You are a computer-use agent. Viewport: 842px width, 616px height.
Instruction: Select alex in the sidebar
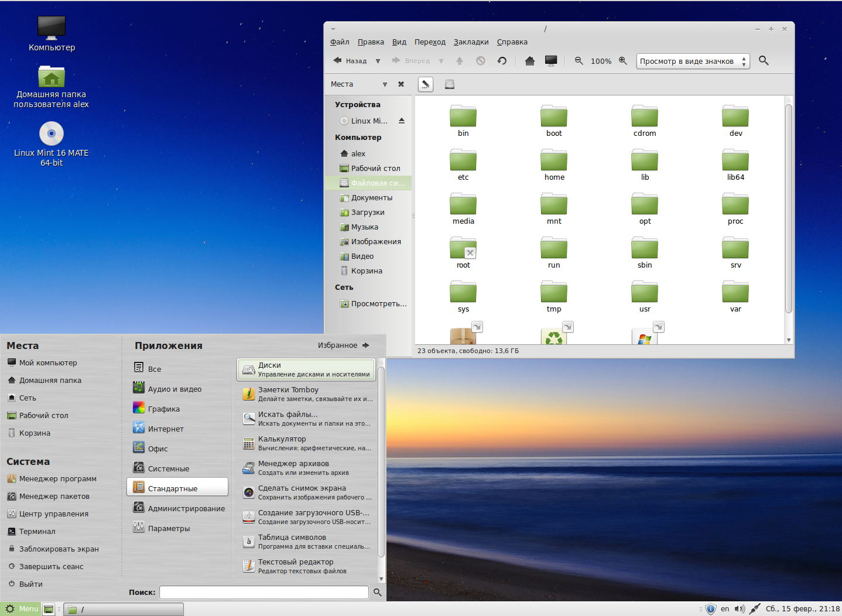[368, 154]
